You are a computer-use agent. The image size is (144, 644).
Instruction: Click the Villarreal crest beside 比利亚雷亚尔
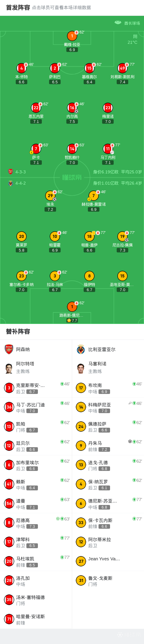[x=81, y=349]
